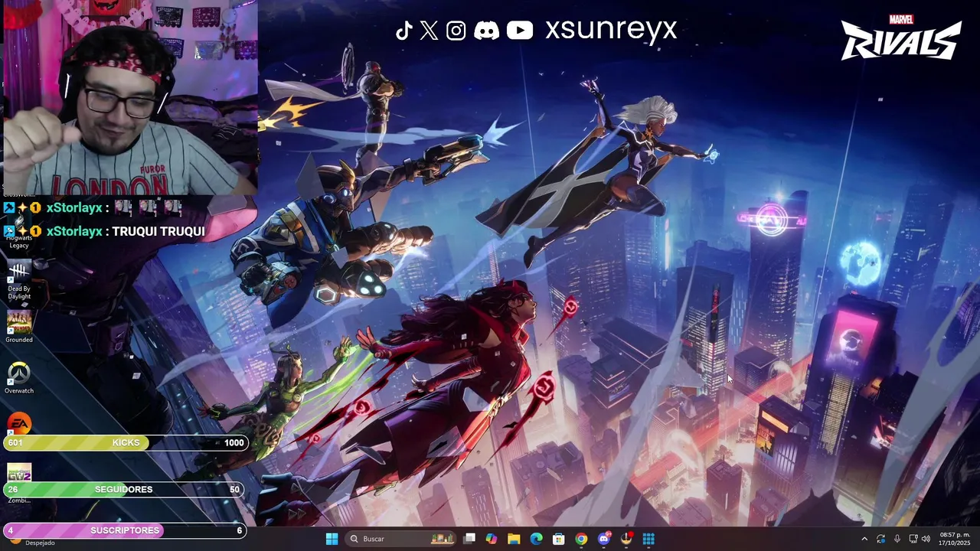Open the volume control in tray
980x551 pixels.
926,539
